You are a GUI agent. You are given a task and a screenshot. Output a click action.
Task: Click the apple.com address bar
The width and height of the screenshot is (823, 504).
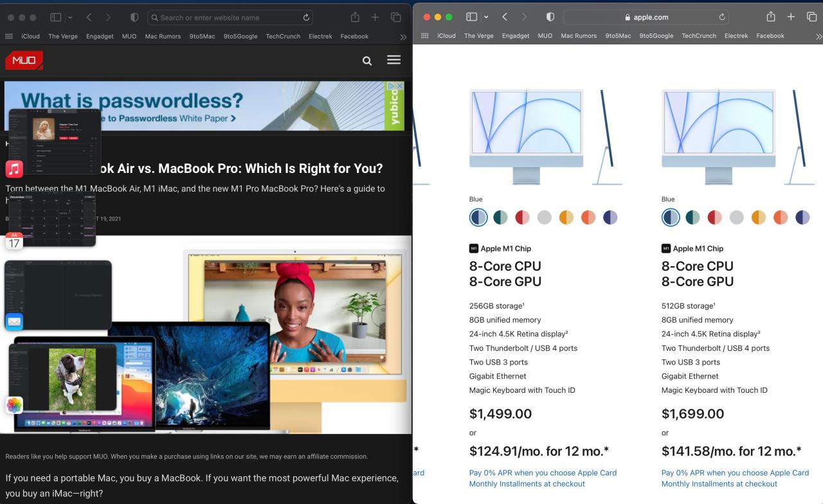click(x=647, y=17)
